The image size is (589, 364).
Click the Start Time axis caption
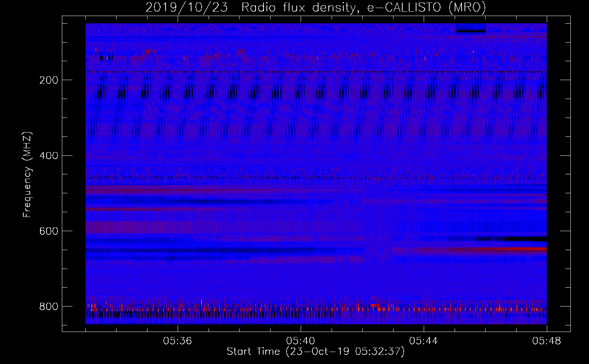316,352
